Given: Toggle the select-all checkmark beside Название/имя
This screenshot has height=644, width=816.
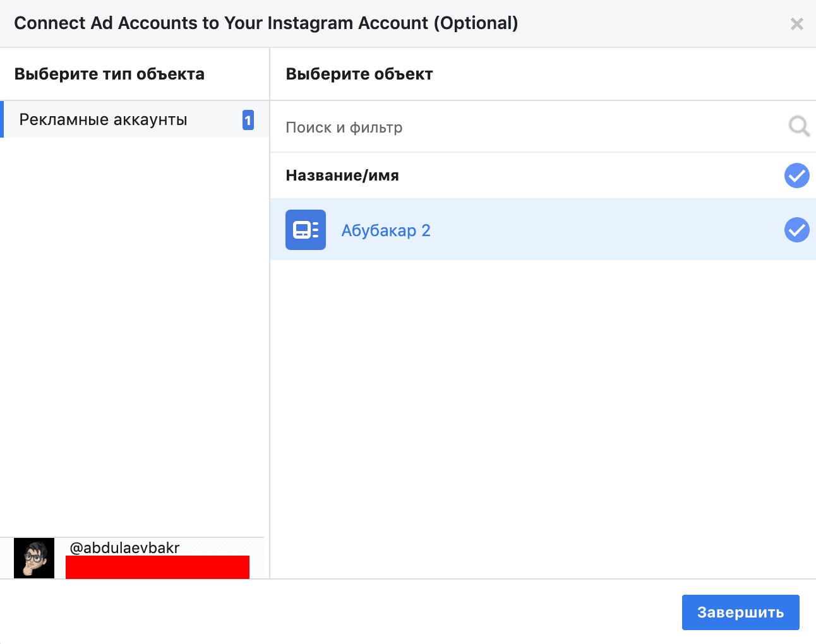Looking at the screenshot, I should 796,176.
